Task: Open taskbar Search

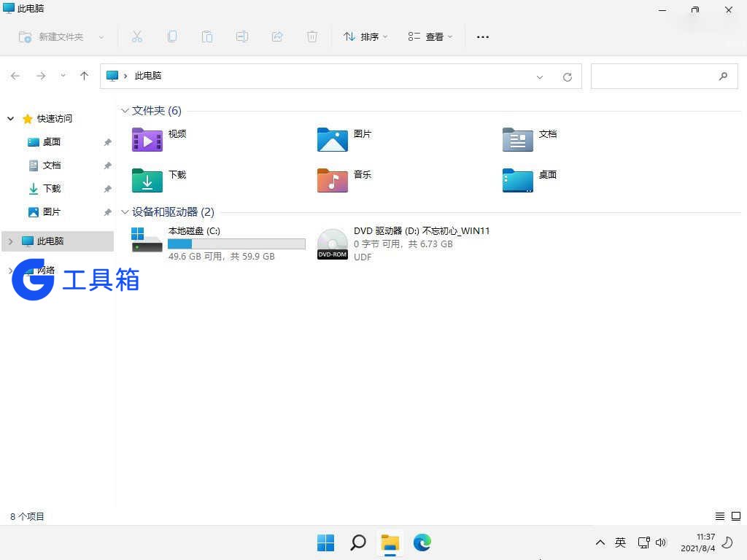Action: 357,542
